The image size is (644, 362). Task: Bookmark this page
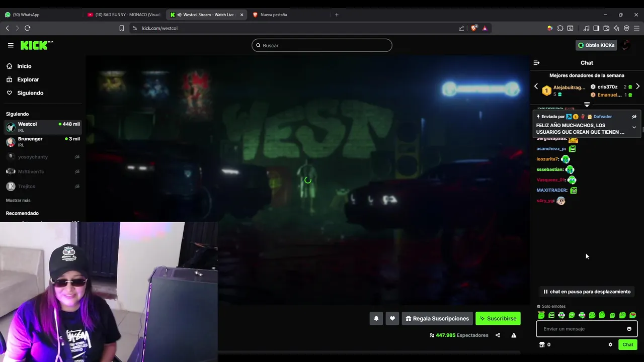[121, 28]
